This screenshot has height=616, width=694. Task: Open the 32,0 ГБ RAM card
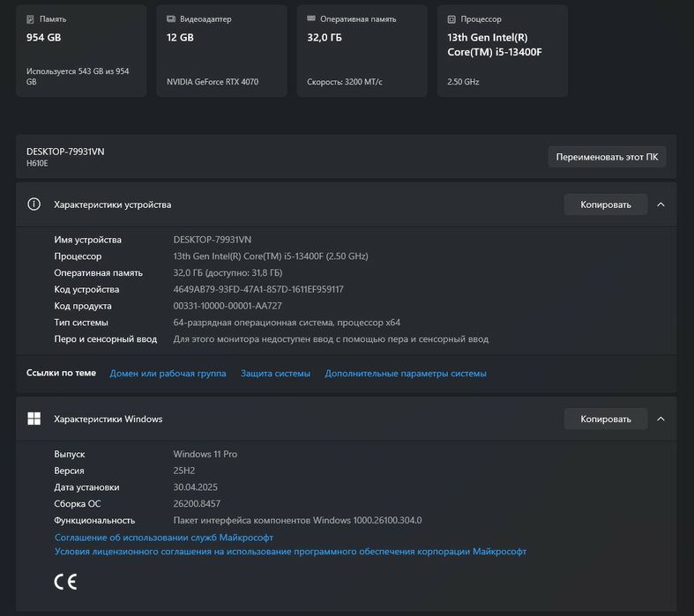[362, 51]
